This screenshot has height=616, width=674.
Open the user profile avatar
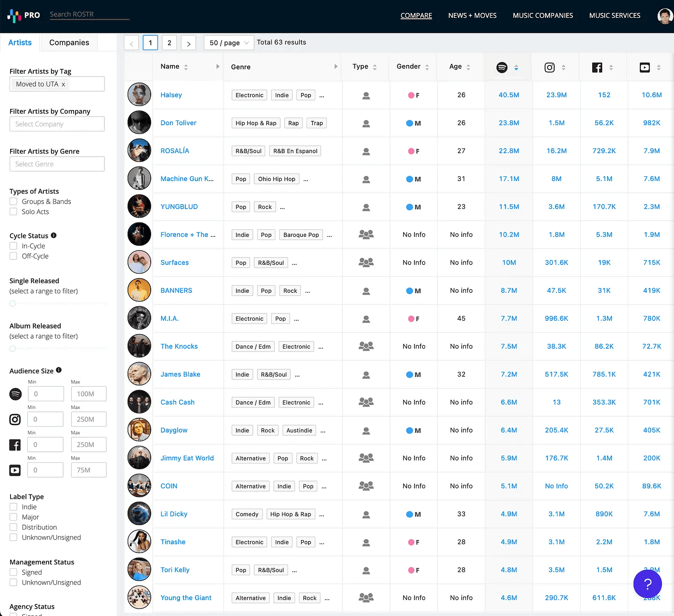pos(665,15)
